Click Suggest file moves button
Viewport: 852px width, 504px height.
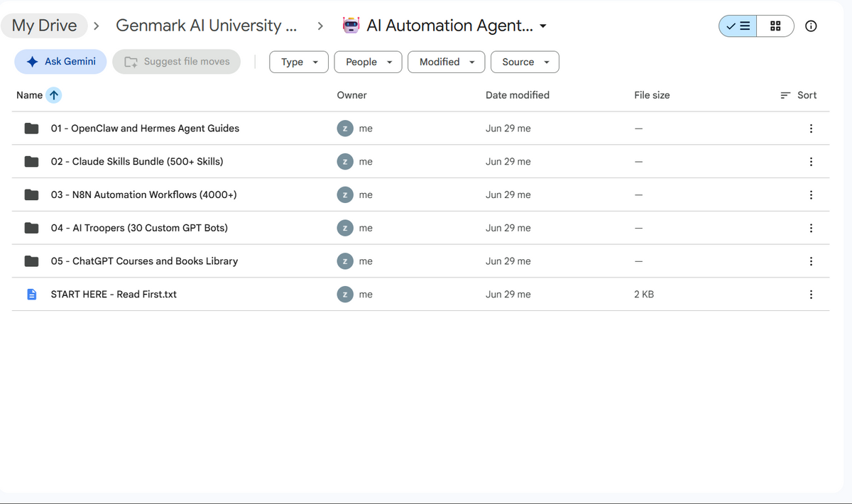[x=176, y=62]
